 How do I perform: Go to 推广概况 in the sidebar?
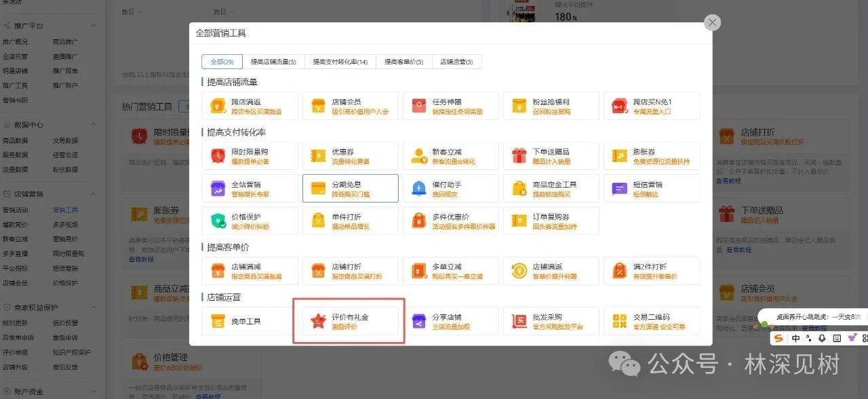(15, 42)
